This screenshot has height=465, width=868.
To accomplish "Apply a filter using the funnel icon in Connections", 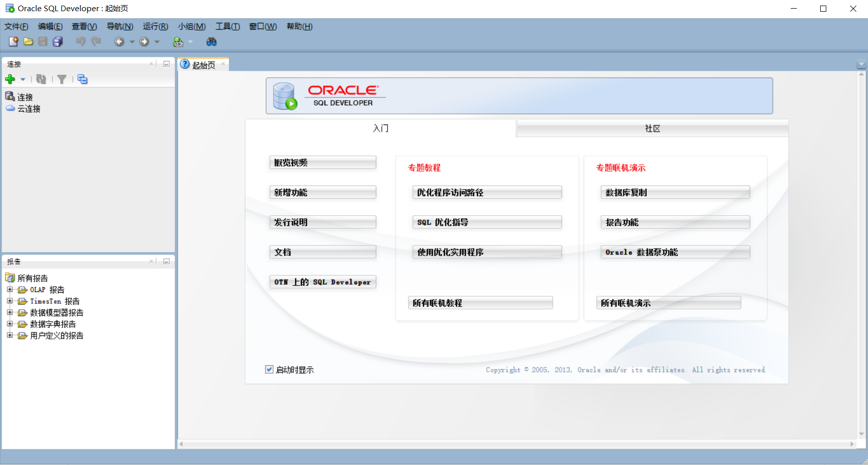I will tap(62, 79).
